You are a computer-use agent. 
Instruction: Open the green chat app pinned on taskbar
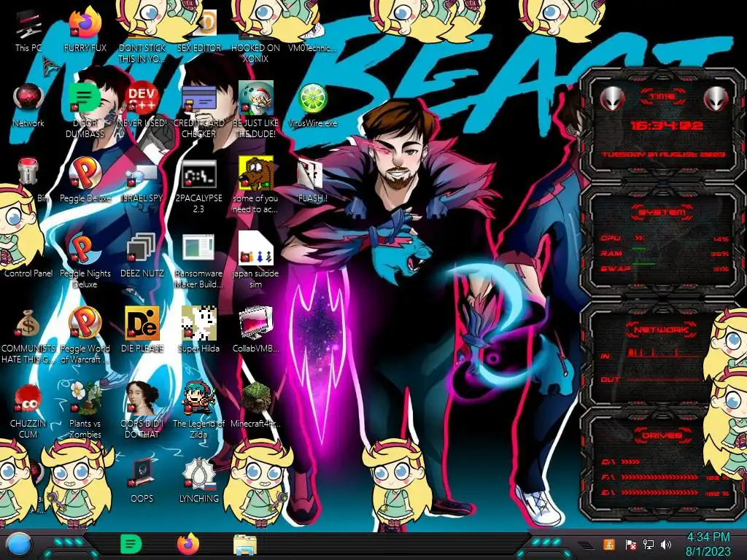[x=131, y=544]
